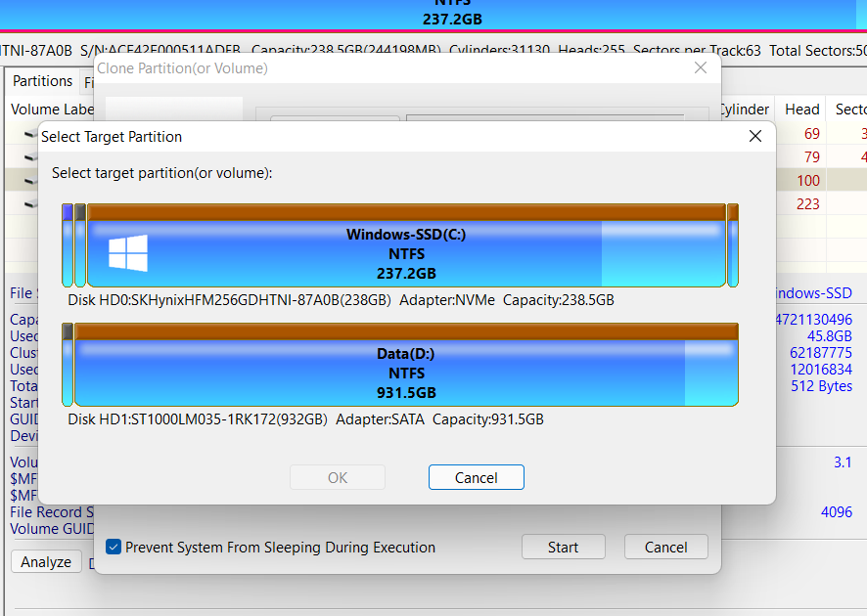The image size is (867, 616).
Task: Select the first small partition on Disk HD0
Action: (x=68, y=244)
